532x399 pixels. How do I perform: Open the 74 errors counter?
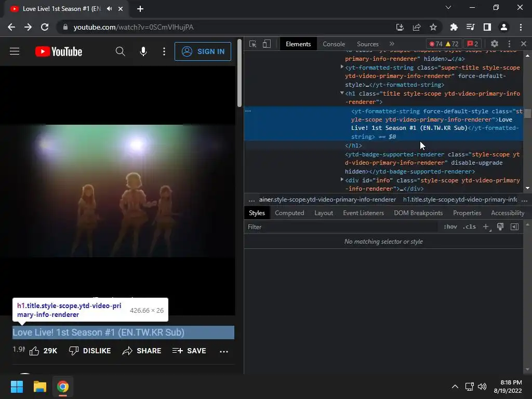click(436, 44)
